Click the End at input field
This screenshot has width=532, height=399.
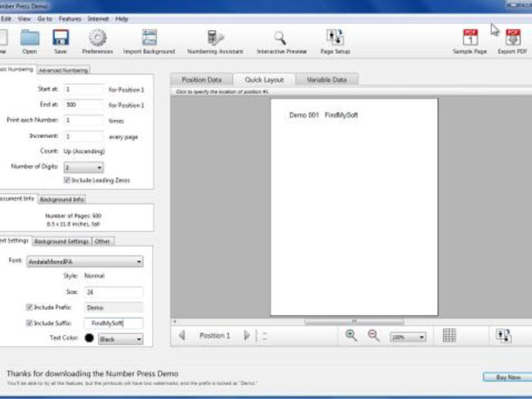(84, 105)
